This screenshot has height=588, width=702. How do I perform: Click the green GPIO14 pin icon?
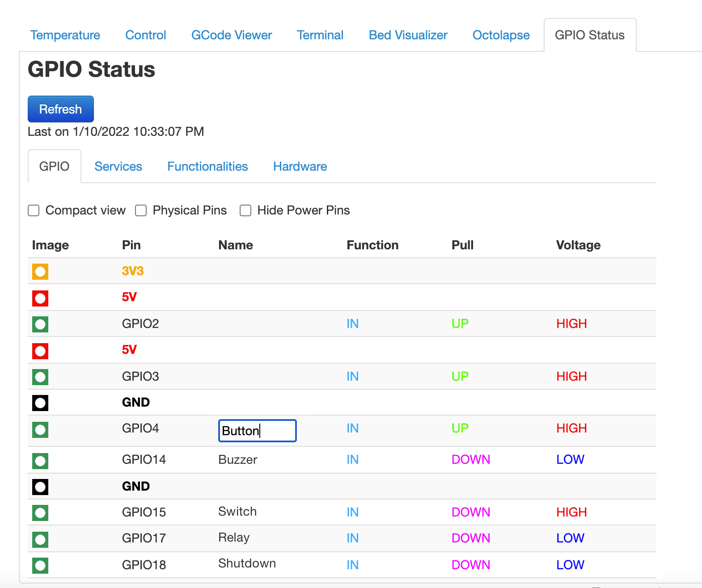coord(40,461)
